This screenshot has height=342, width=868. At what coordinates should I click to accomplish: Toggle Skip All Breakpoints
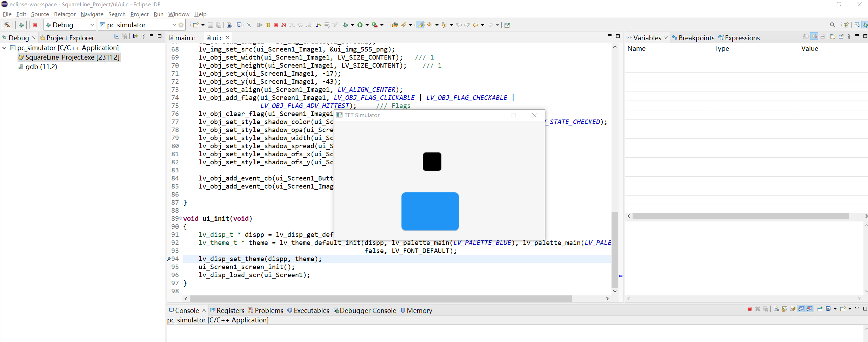(249, 25)
